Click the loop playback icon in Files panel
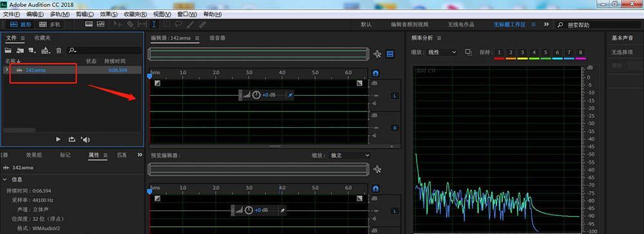 pos(72,139)
